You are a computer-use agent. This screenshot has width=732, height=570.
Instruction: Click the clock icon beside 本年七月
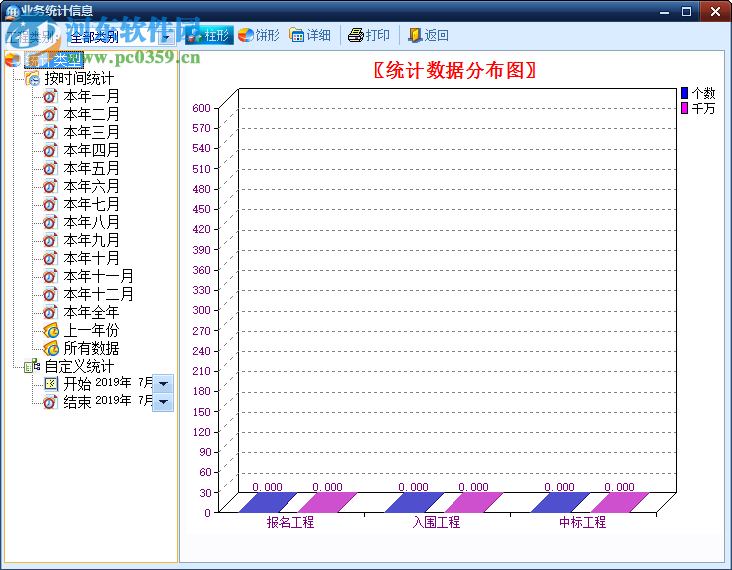pyautogui.click(x=50, y=204)
